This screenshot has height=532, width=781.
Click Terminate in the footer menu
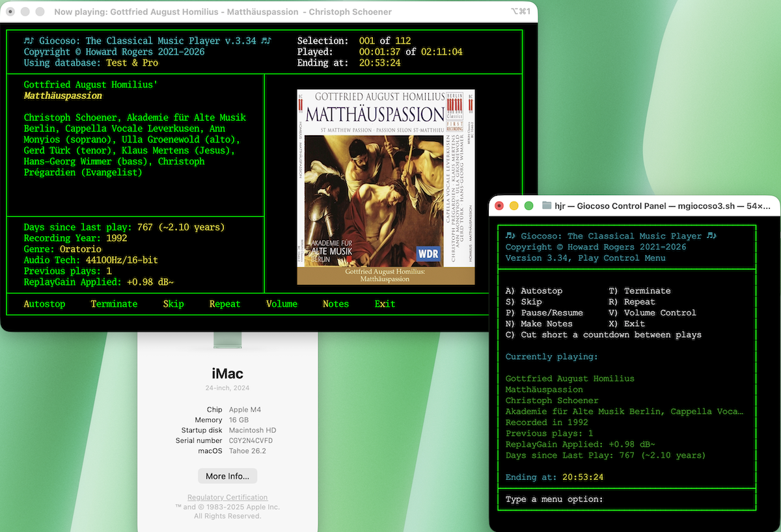pos(114,303)
